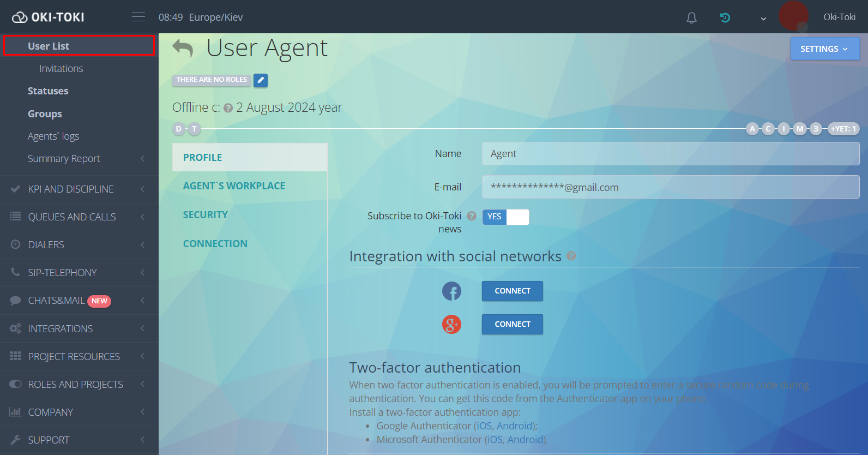Open the AGENT`S WORKPLACE tab

234,186
